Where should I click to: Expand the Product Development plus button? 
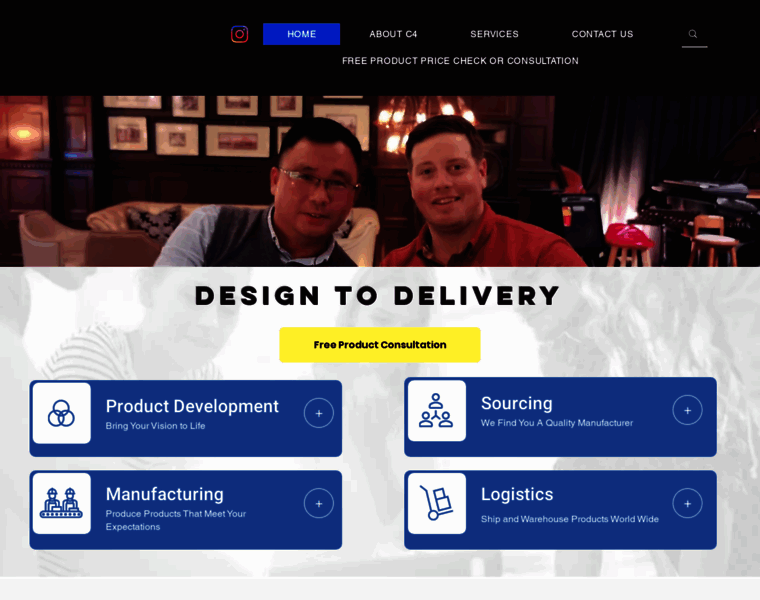click(318, 413)
